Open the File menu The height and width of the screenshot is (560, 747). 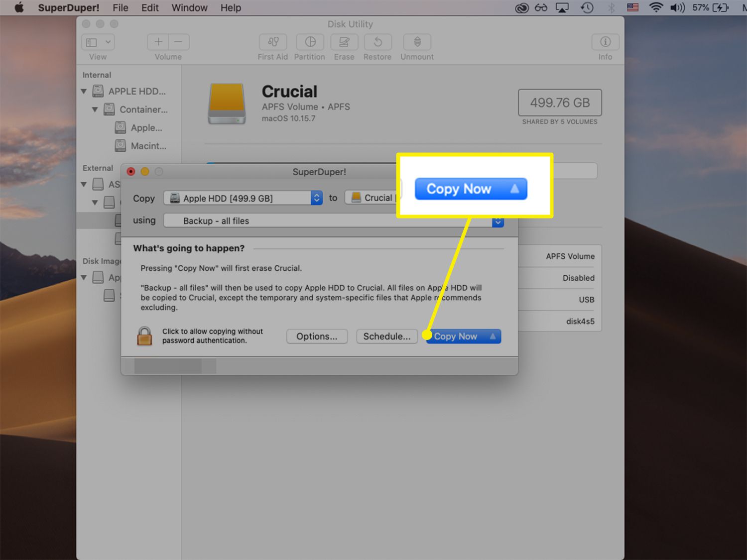(121, 7)
